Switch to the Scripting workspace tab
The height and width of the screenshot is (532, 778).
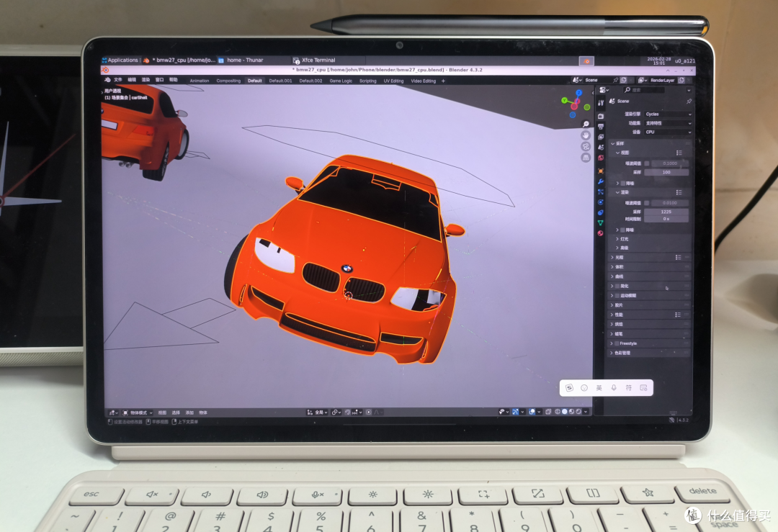coord(367,81)
